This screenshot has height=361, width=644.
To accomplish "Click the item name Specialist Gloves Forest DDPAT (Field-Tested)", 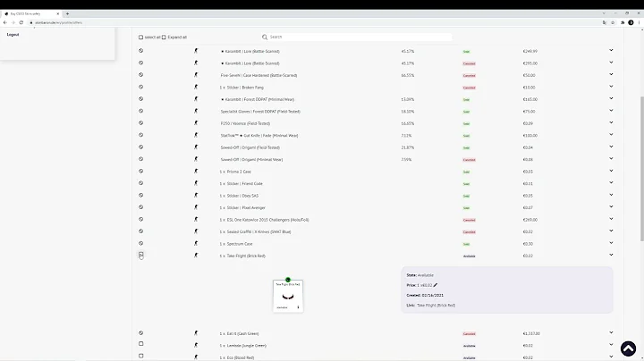I will tap(260, 111).
